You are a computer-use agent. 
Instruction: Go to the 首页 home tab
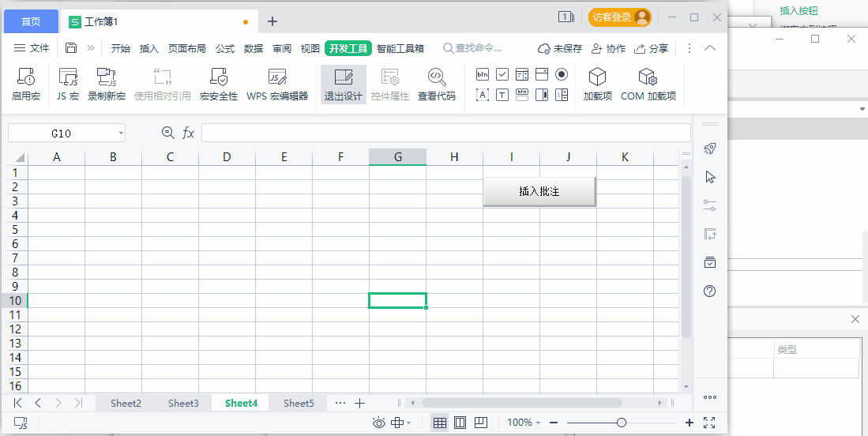[31, 21]
